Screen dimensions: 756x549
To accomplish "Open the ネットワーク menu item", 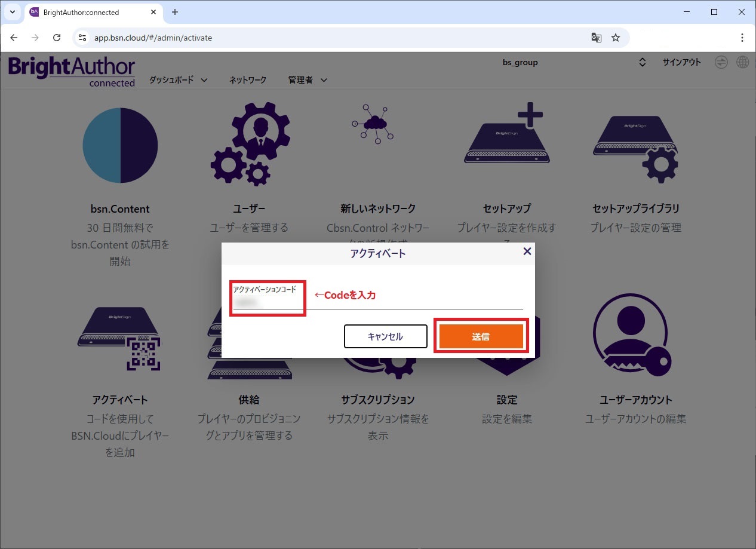I will pos(248,79).
